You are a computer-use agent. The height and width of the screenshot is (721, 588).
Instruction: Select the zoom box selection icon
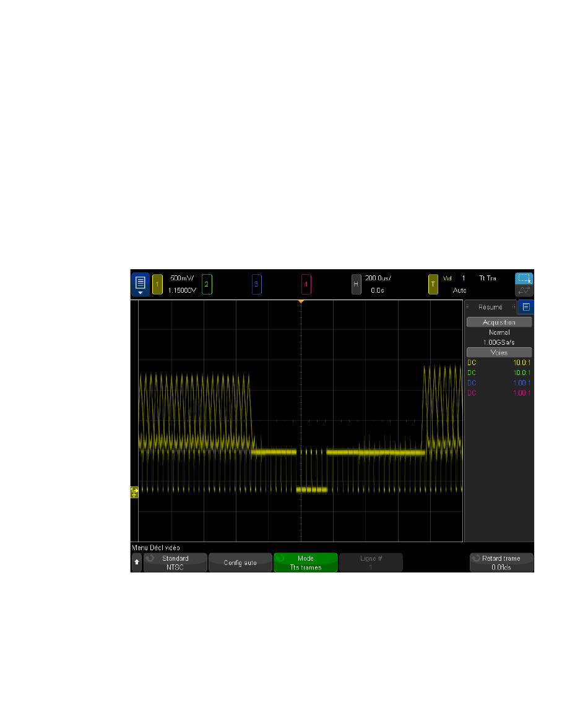point(524,278)
